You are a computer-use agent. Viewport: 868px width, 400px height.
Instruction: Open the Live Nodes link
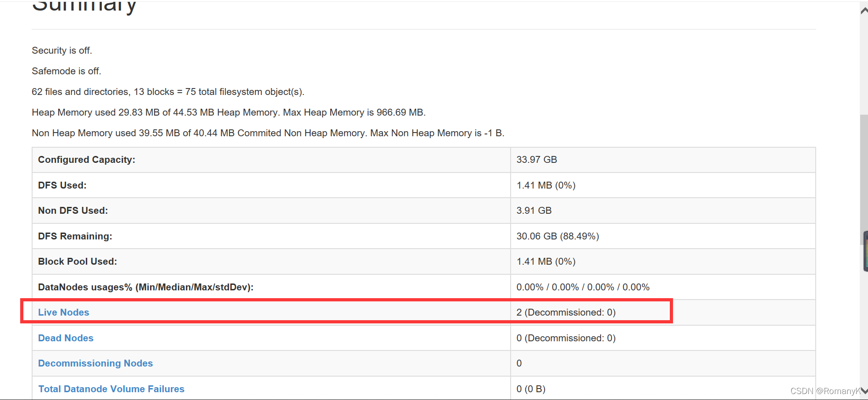[63, 312]
